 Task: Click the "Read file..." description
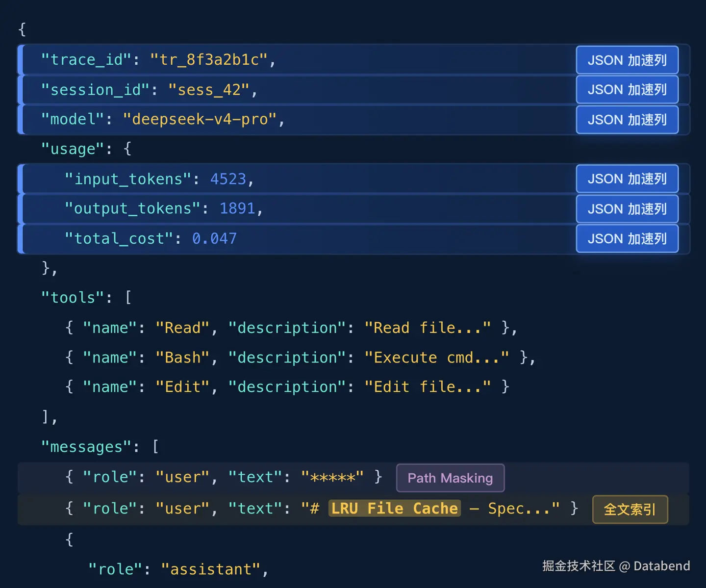[428, 328]
